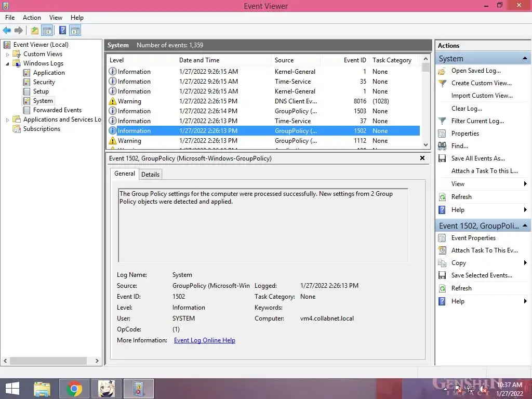Click the Save All Events As disk icon
532x399 pixels.
click(442, 158)
